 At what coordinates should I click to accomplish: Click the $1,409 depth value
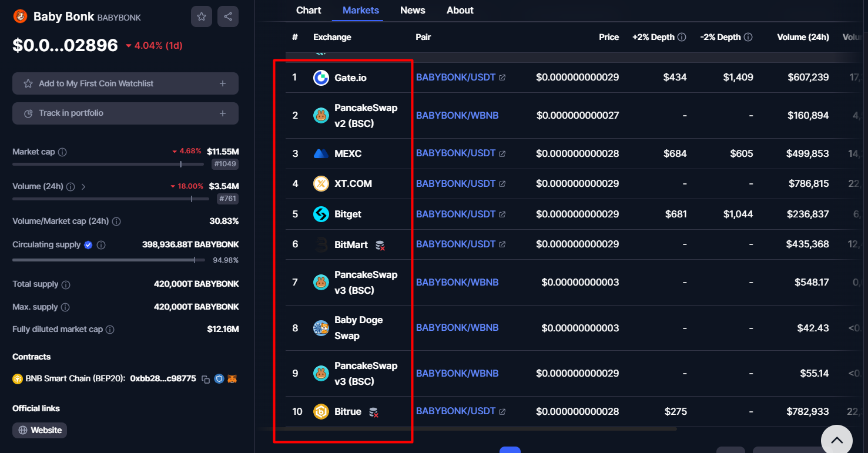tap(738, 78)
